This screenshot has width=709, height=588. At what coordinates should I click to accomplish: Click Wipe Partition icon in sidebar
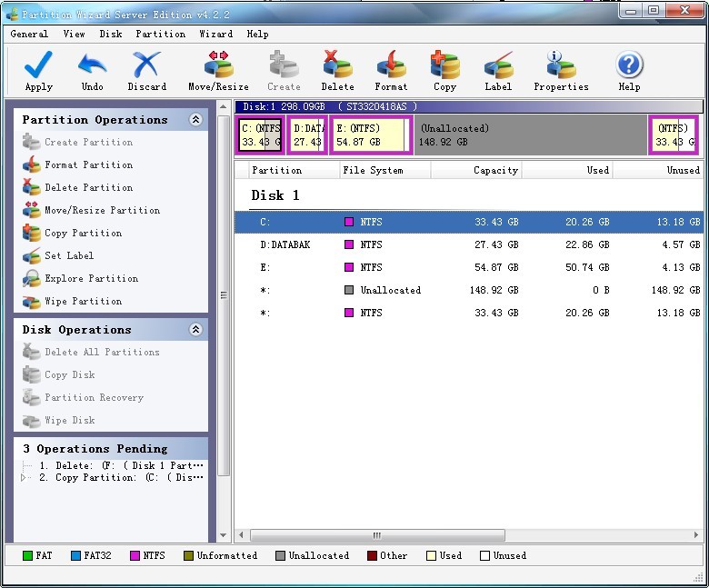click(x=31, y=302)
